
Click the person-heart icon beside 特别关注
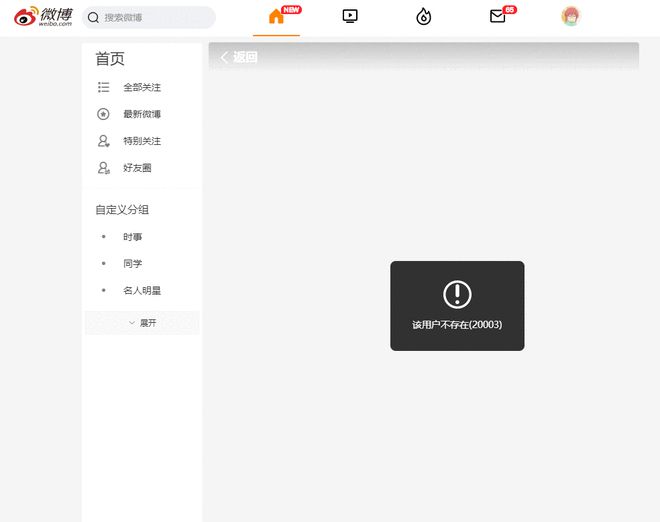click(x=104, y=141)
